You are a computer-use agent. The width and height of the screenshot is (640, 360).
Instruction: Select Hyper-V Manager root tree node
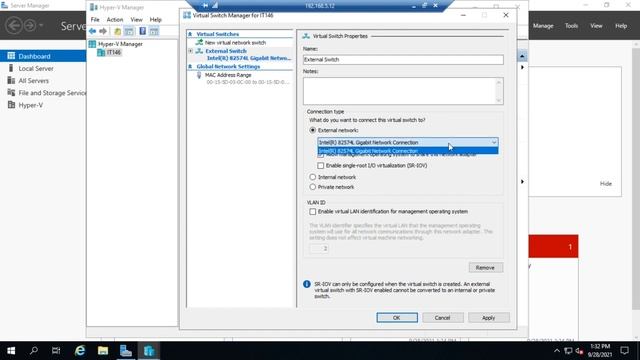[x=120, y=44]
